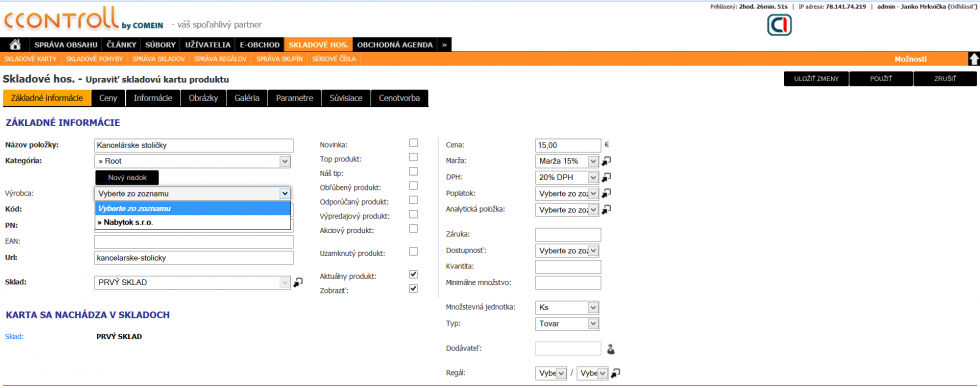The image size is (980, 388).
Task: Go to Skladové pohyby submenu
Action: coord(94,59)
